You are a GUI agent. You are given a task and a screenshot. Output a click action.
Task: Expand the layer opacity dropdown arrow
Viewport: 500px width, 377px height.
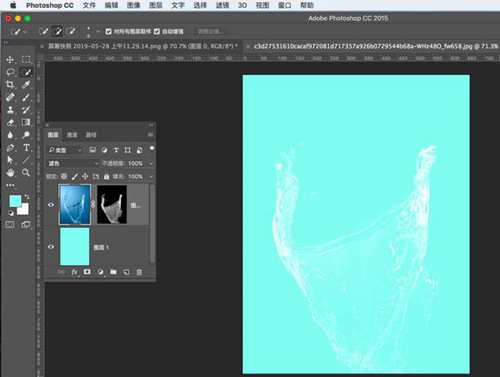click(151, 163)
